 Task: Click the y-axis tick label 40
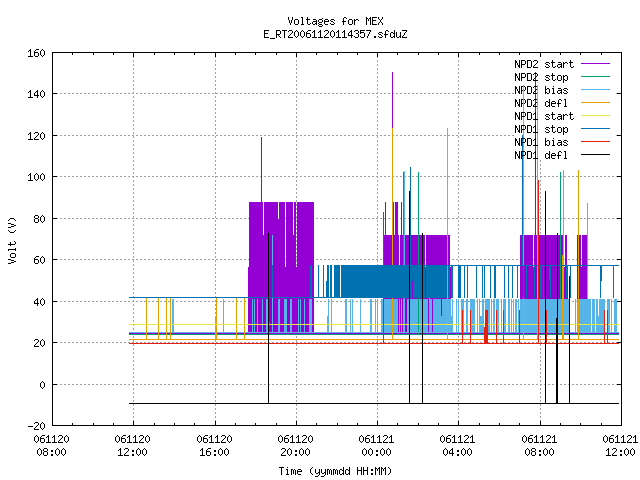click(39, 302)
